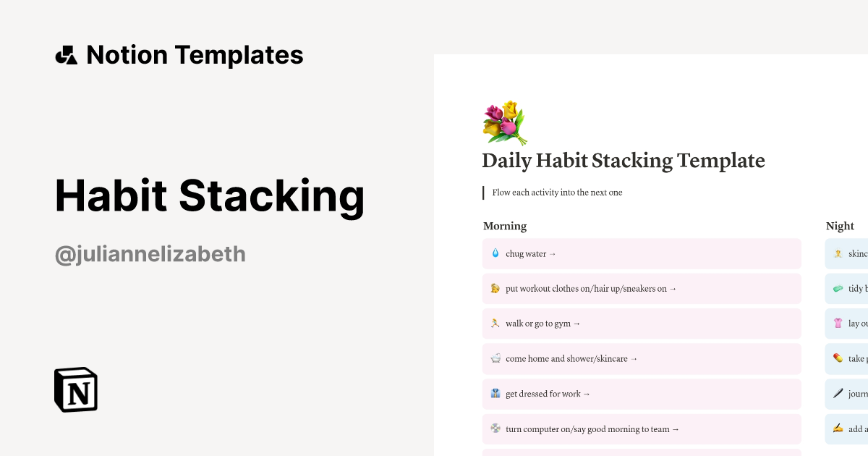Select the "chug water" habit card
This screenshot has width=868, height=456.
click(642, 254)
